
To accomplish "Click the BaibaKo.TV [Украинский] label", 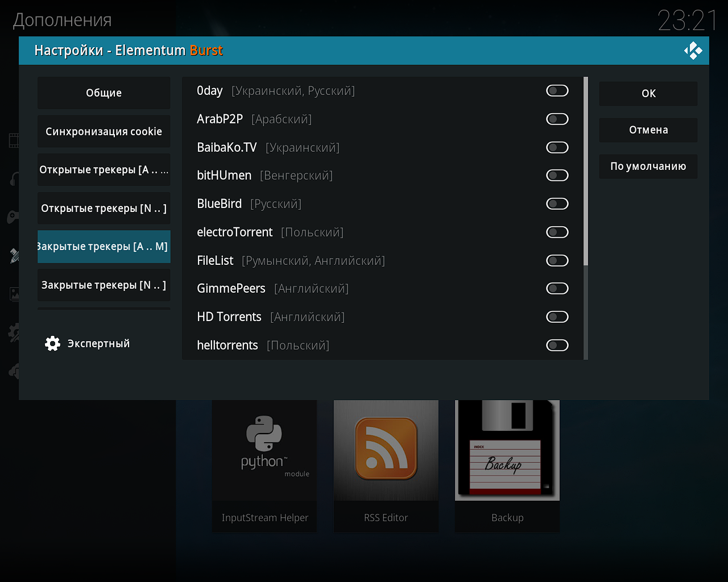I will pyautogui.click(x=268, y=148).
